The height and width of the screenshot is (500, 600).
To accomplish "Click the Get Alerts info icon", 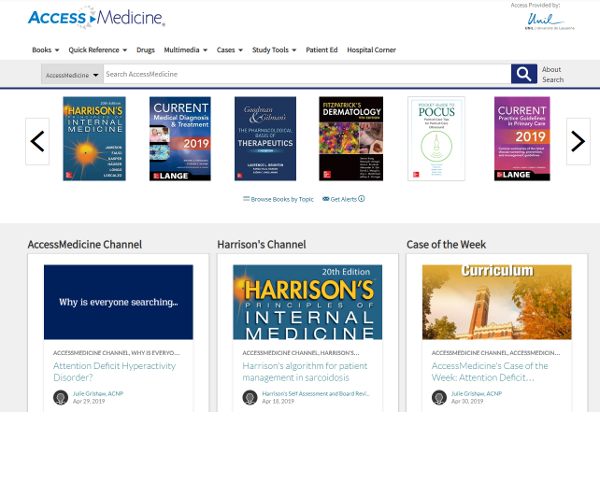I will point(362,199).
